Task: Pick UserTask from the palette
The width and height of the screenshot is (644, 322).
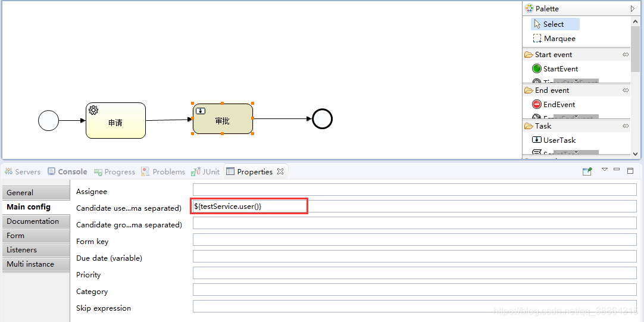Action: pyautogui.click(x=555, y=140)
